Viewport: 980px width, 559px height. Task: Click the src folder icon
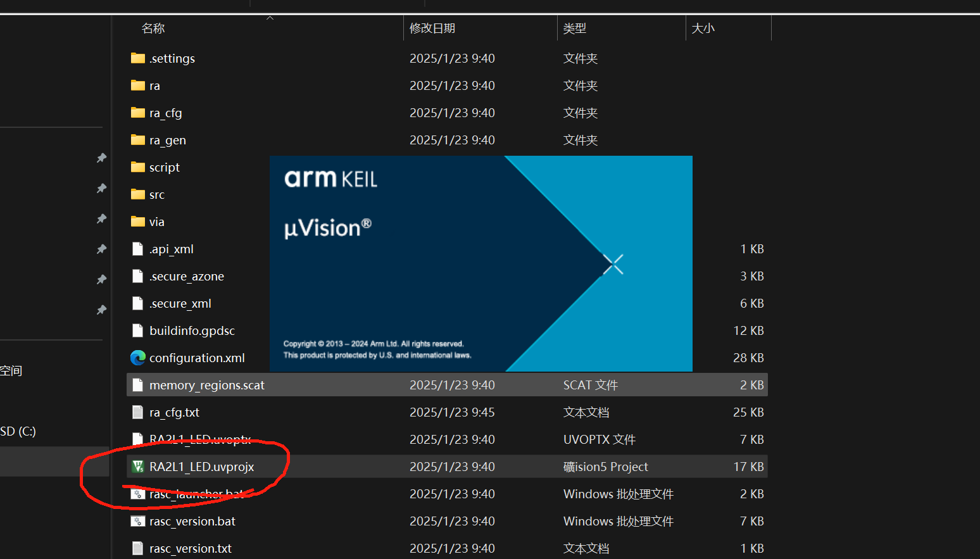click(137, 194)
